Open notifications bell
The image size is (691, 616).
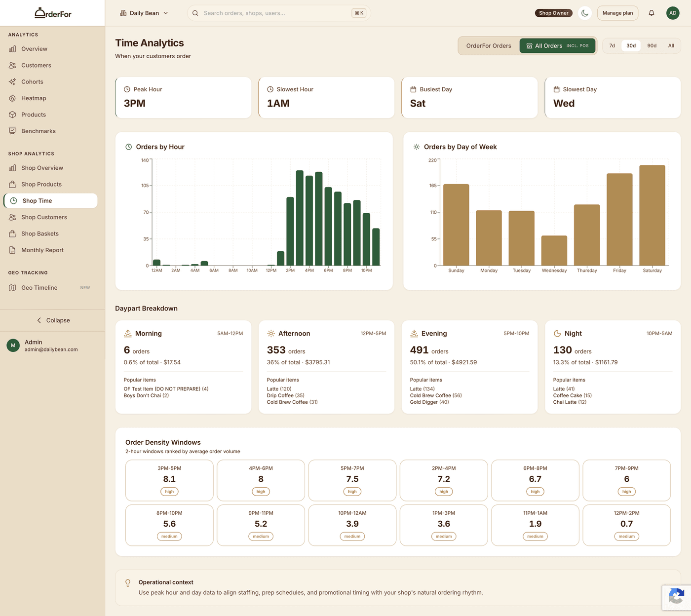[x=652, y=13]
